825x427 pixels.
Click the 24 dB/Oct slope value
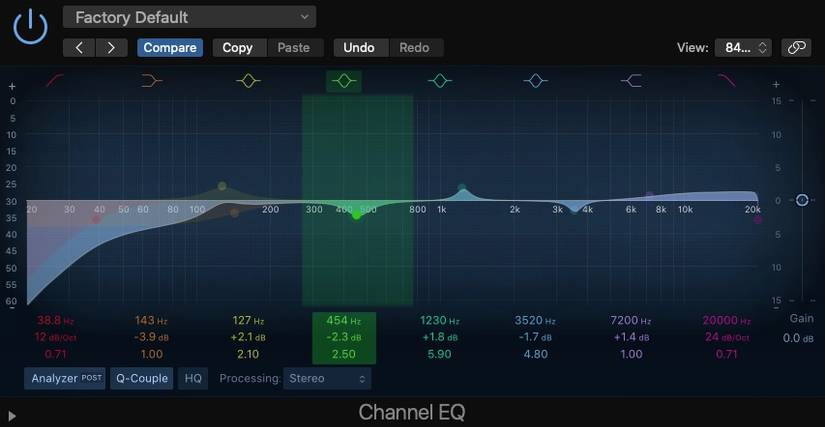727,337
